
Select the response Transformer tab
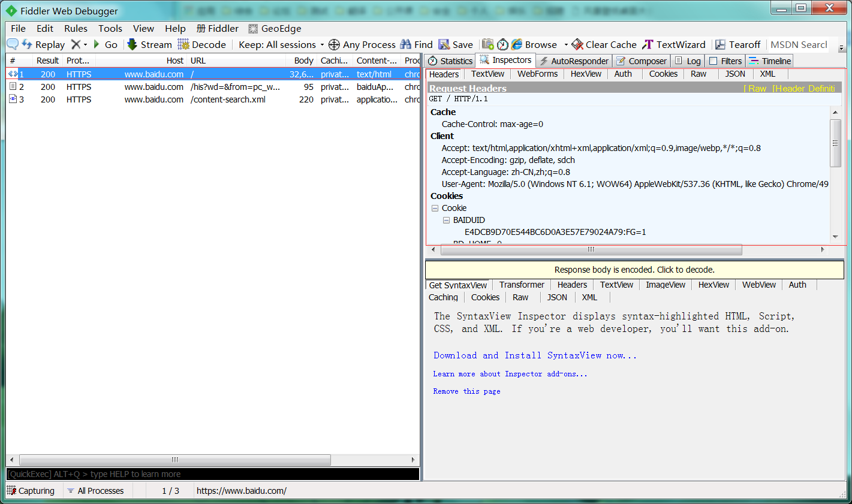click(x=522, y=285)
